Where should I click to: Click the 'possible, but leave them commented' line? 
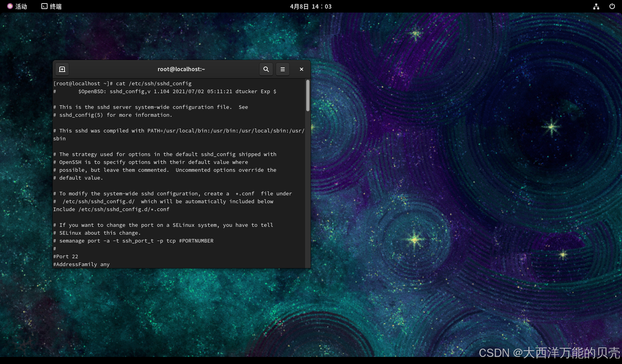pos(165,170)
